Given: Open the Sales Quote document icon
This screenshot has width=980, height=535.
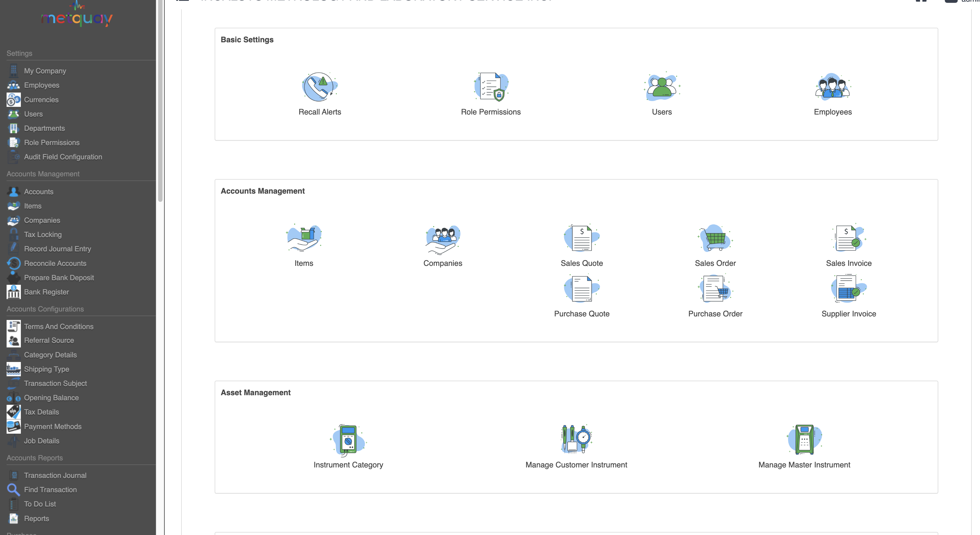Looking at the screenshot, I should click(x=581, y=238).
